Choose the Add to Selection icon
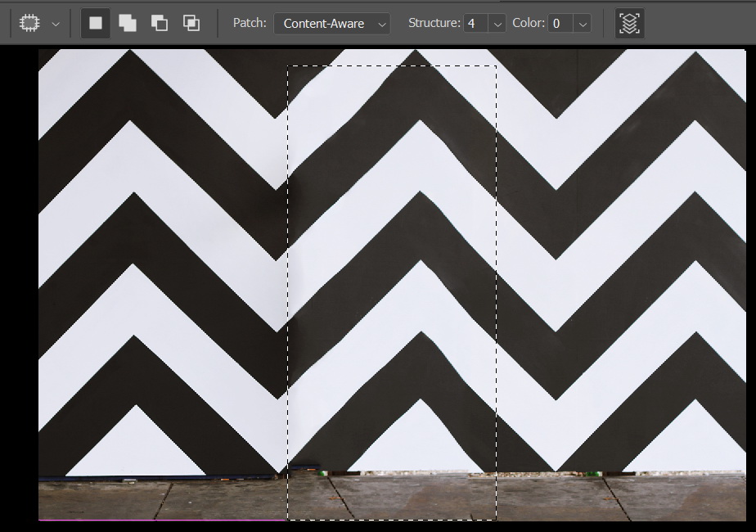 click(x=128, y=23)
